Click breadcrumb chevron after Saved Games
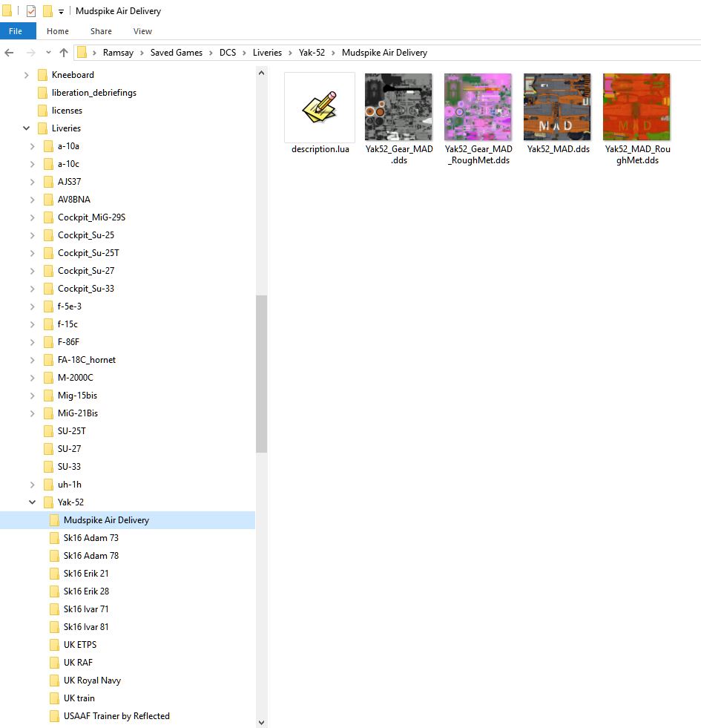 coord(211,53)
